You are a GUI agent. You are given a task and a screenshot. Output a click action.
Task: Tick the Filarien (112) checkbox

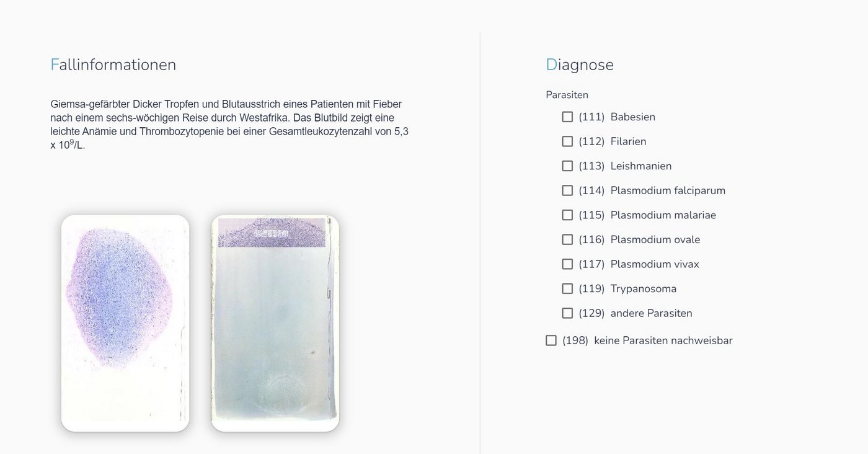pyautogui.click(x=567, y=141)
